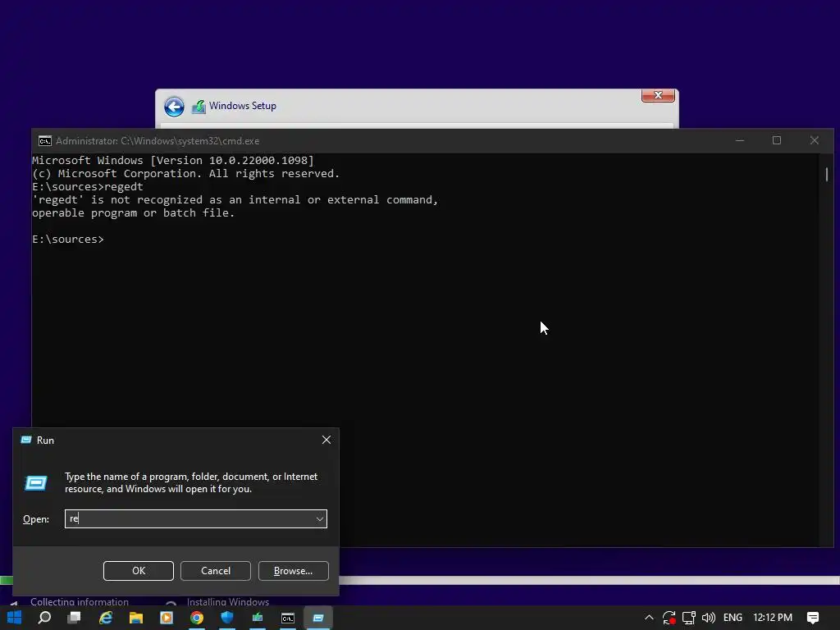Viewport: 840px width, 630px height.
Task: Change the ENG input language
Action: [733, 618]
